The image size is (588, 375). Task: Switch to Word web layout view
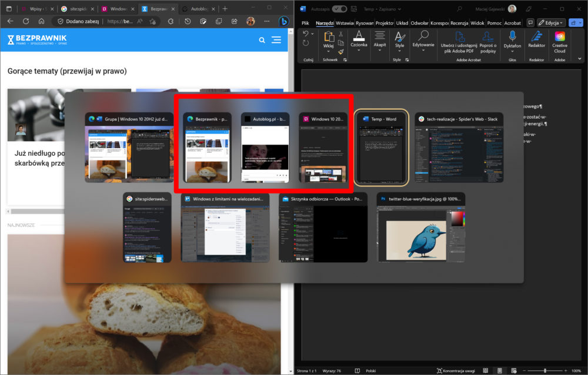coord(514,370)
